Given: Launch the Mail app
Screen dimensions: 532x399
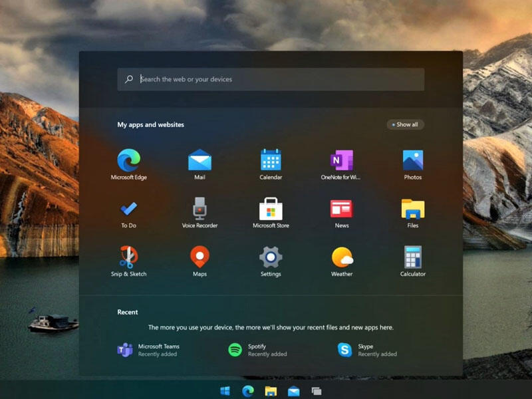Looking at the screenshot, I should coord(199,161).
